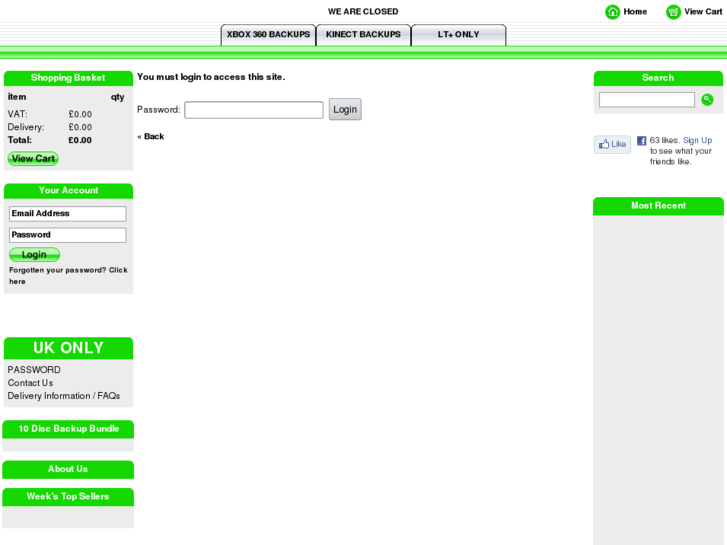Click the Home link in the header

[635, 12]
